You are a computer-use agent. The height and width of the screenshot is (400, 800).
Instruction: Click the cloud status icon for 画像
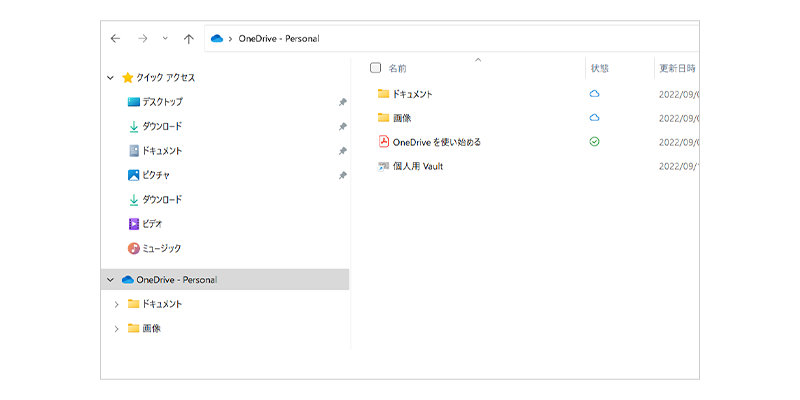coord(594,118)
